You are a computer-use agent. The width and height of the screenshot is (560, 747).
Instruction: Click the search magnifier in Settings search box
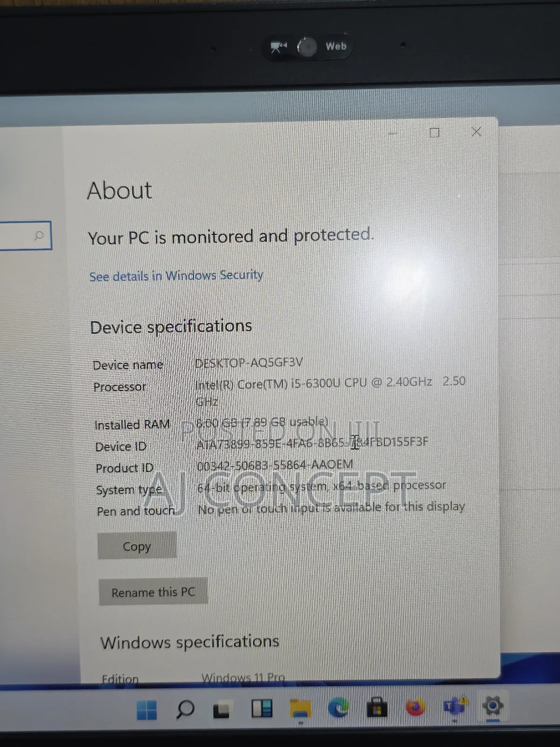pos(39,236)
